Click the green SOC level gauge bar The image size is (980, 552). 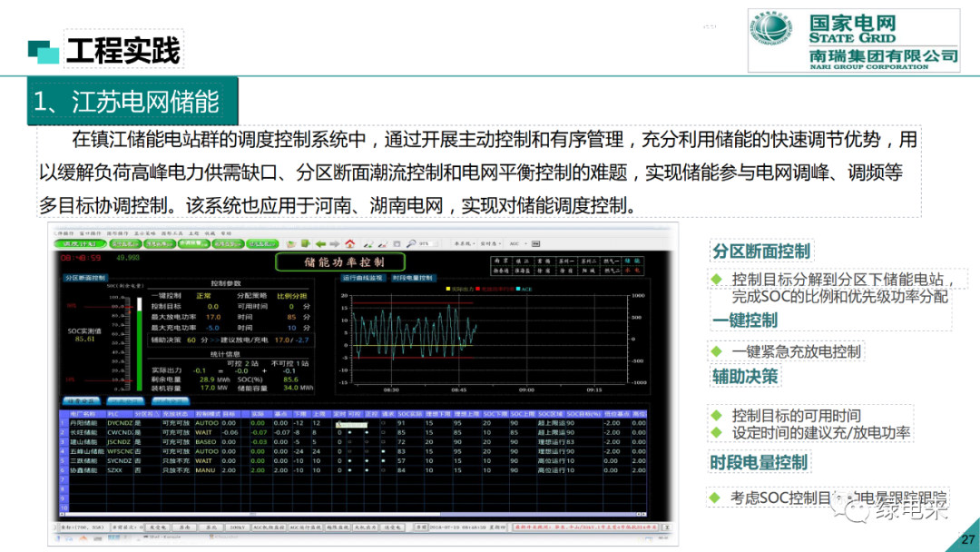pyautogui.click(x=140, y=350)
